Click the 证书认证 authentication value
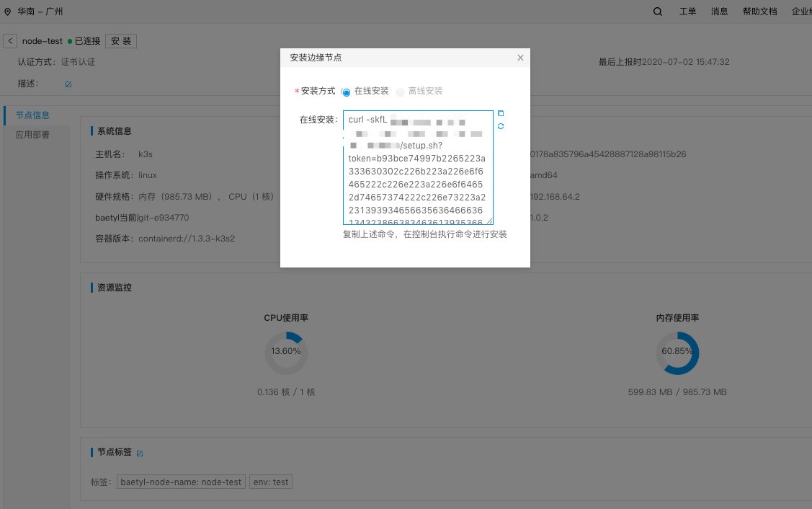 click(79, 62)
